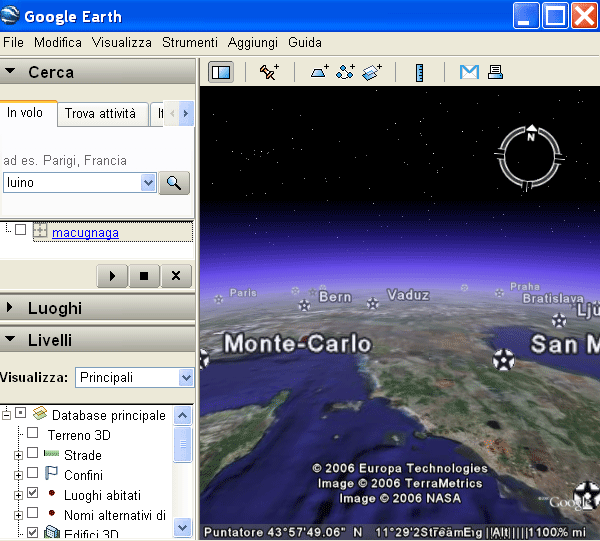This screenshot has height=541, width=600.
Task: Enable the Strade layer checkbox
Action: [33, 453]
